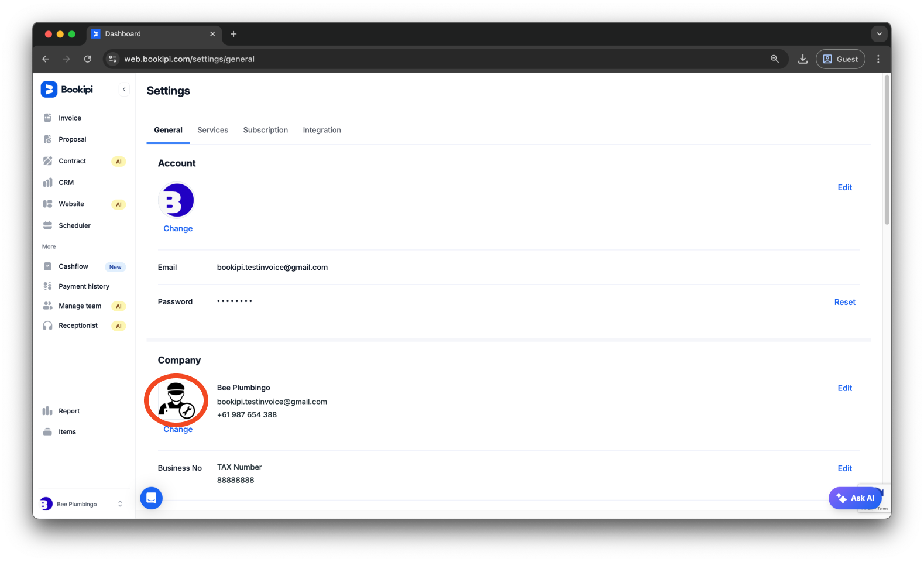
Task: Reload the page
Action: 88,59
